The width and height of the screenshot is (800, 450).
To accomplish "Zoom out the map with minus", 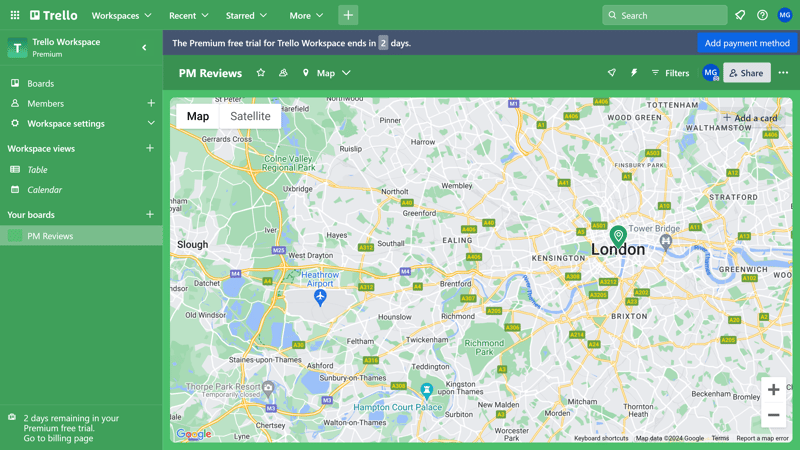I will (773, 415).
